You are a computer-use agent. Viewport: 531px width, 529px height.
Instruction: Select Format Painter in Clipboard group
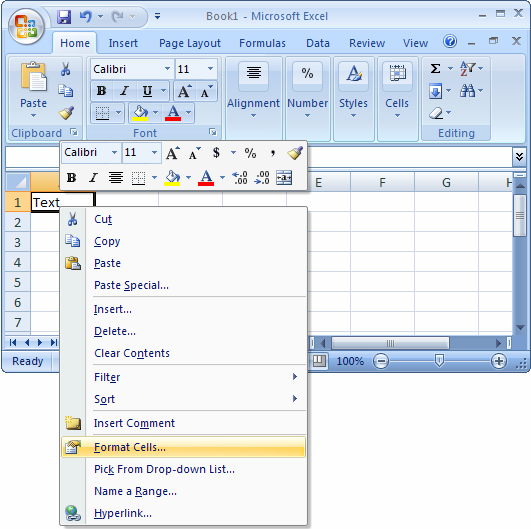[x=66, y=113]
